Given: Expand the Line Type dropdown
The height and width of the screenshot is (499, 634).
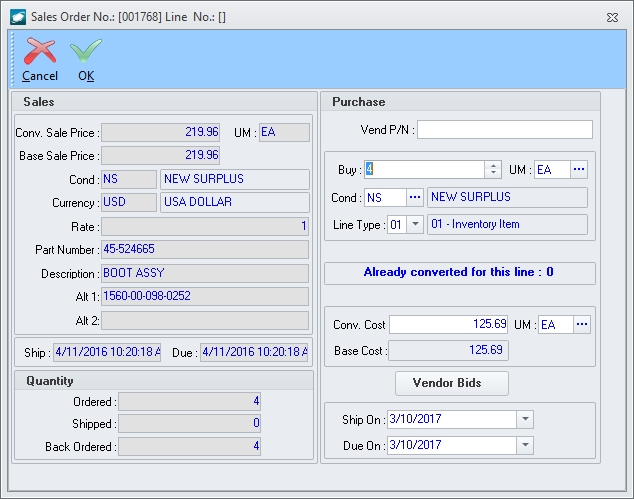Looking at the screenshot, I should (x=415, y=224).
